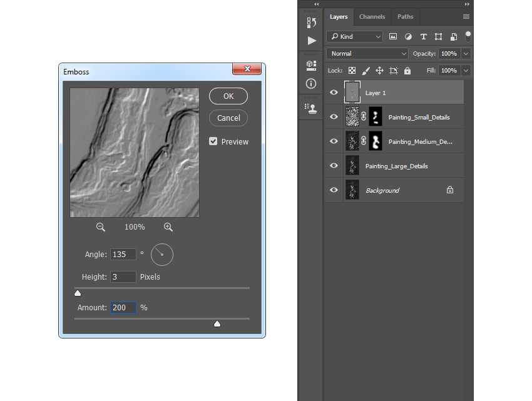
Task: Hide the Background layer visibility
Action: click(334, 190)
